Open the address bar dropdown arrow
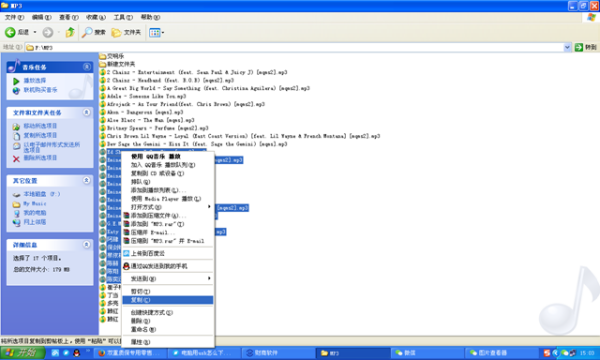Image resolution: width=600 pixels, height=360 pixels. click(x=567, y=47)
